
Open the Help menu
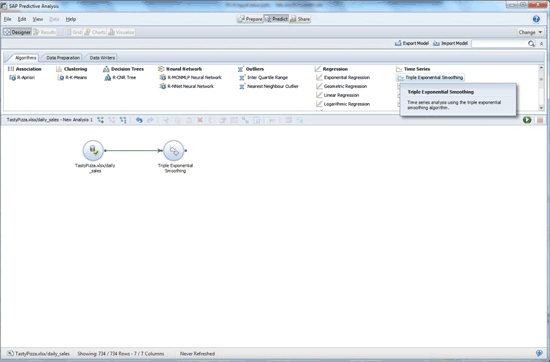71,19
